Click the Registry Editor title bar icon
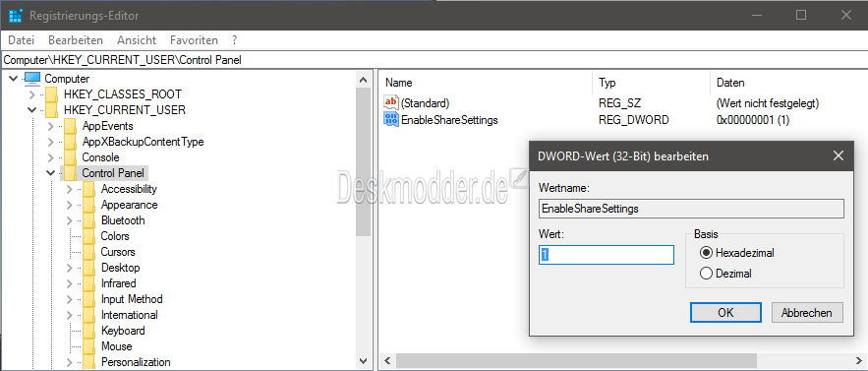This screenshot has width=868, height=371. pyautogui.click(x=15, y=16)
